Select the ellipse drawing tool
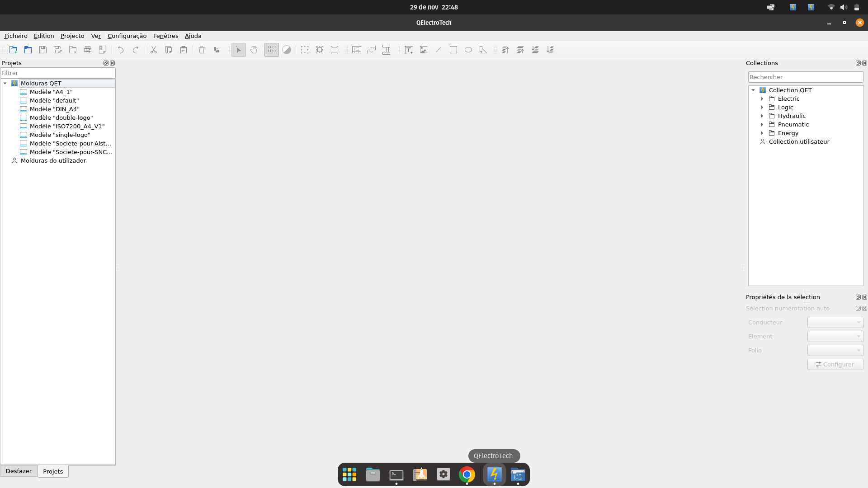 (468, 50)
